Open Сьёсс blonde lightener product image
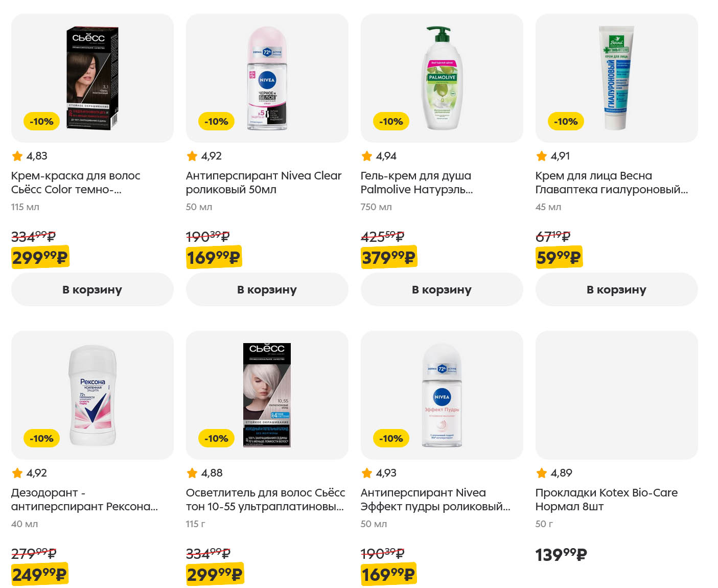 coord(267,395)
